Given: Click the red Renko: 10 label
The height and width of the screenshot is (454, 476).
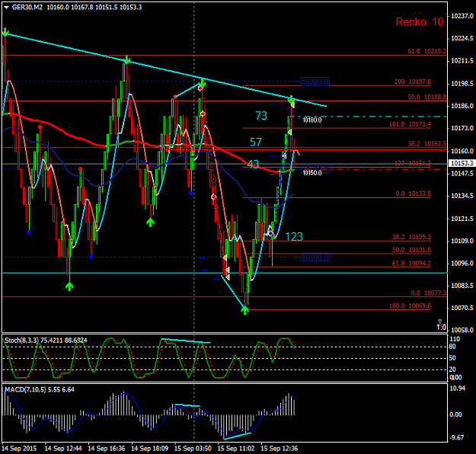Looking at the screenshot, I should point(420,22).
